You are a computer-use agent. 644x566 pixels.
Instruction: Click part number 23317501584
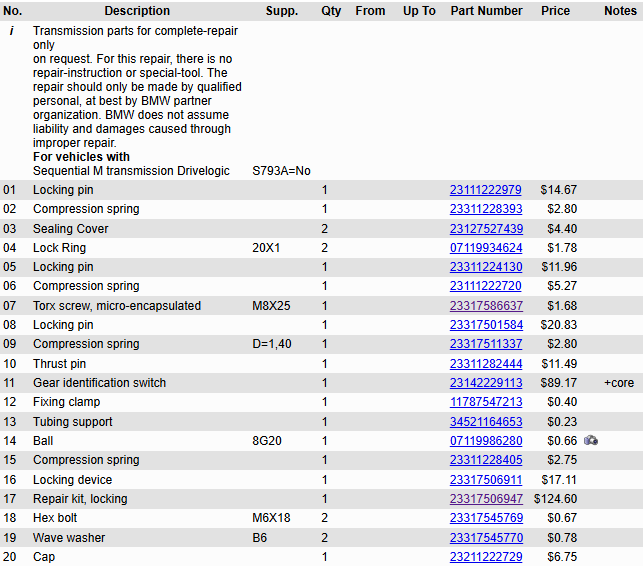click(486, 325)
